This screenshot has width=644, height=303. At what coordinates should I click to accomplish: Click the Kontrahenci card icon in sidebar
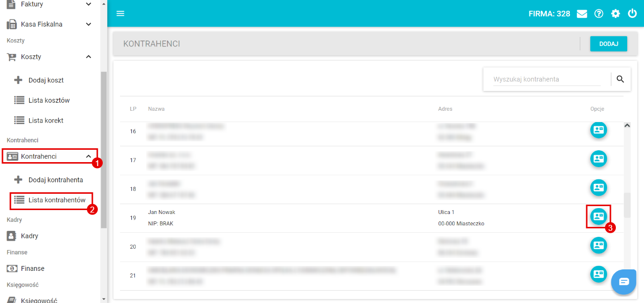click(12, 156)
